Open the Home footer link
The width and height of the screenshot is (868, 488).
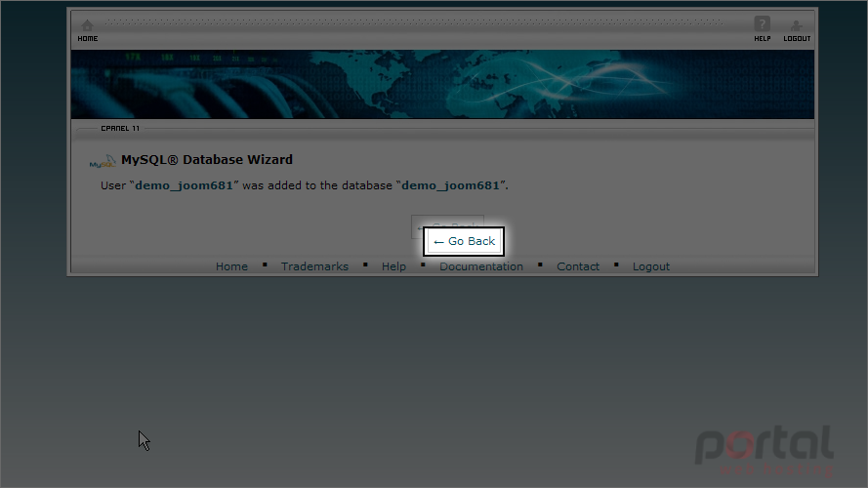pyautogui.click(x=231, y=266)
